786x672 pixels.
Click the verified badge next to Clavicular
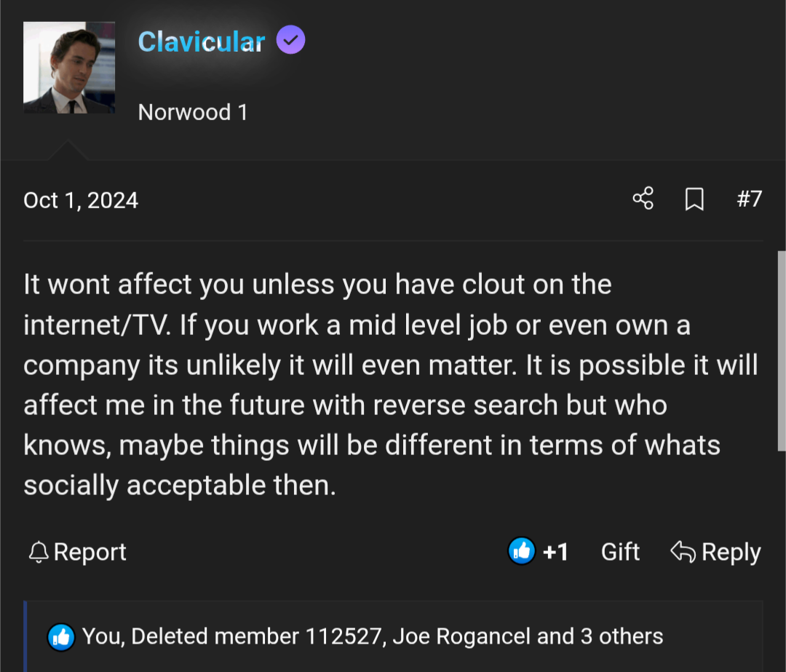(x=290, y=40)
